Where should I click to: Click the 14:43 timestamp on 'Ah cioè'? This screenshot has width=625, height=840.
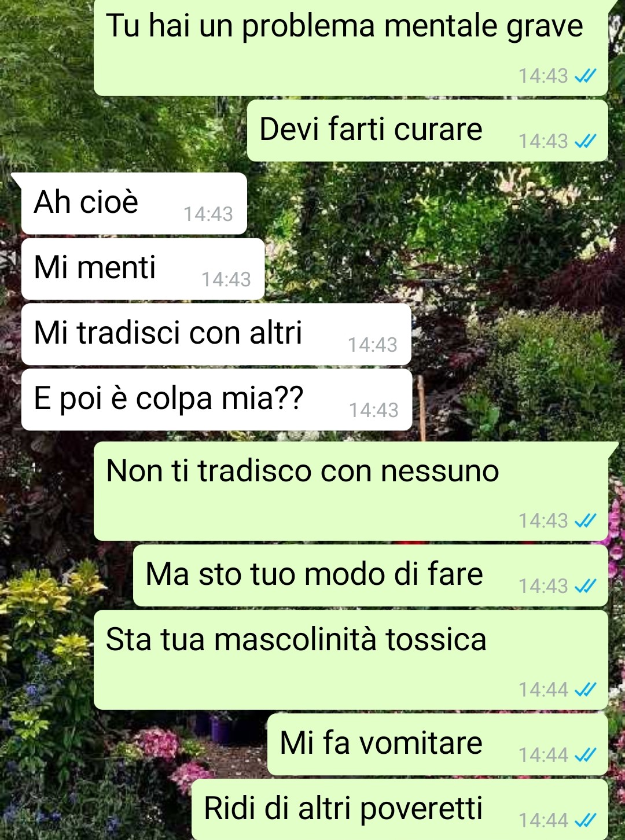click(x=208, y=214)
